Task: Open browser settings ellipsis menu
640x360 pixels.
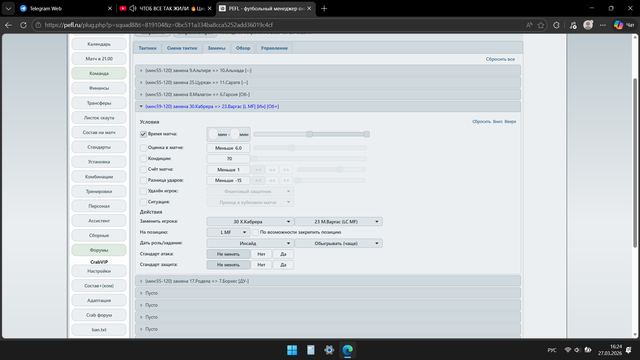Action: click(x=603, y=25)
